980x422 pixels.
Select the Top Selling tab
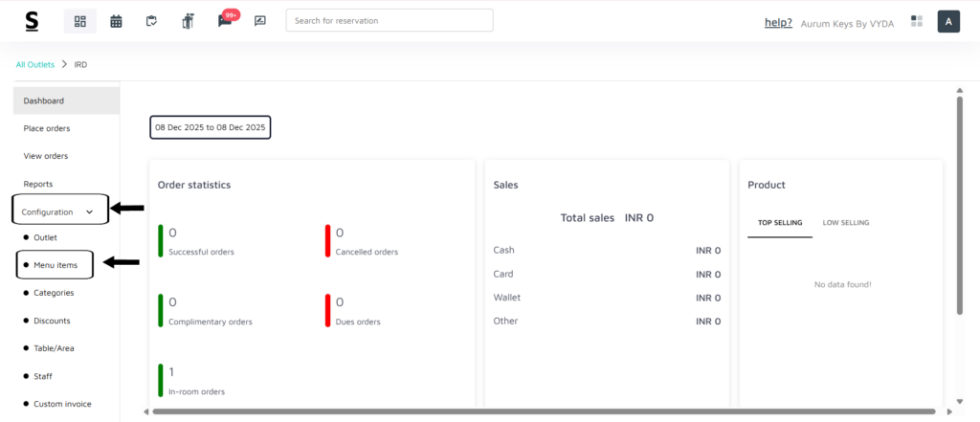click(x=780, y=223)
